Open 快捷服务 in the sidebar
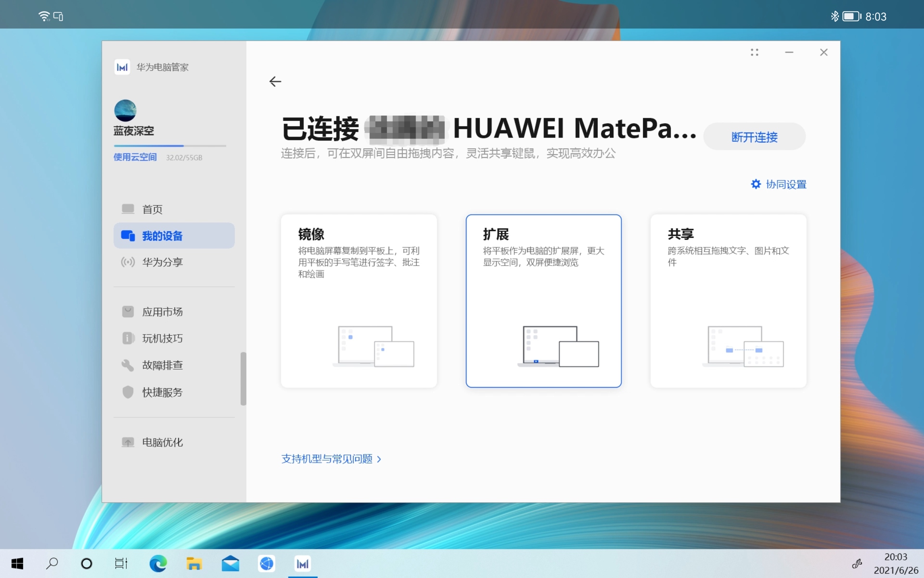924x578 pixels. pos(174,392)
